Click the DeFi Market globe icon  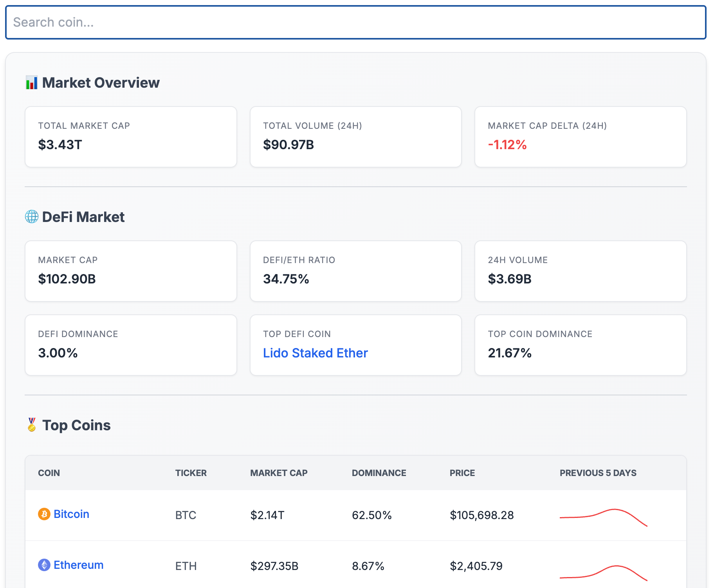[x=32, y=217]
